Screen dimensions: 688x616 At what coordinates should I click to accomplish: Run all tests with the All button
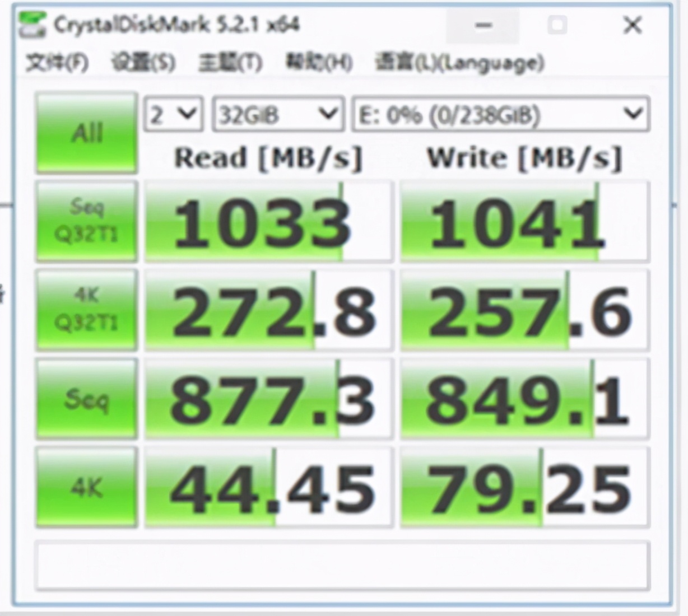(85, 133)
